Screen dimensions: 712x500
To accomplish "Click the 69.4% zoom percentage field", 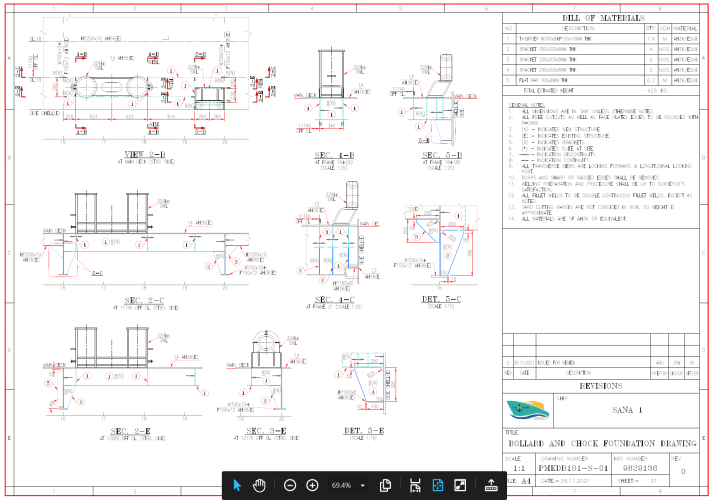I will [x=340, y=485].
